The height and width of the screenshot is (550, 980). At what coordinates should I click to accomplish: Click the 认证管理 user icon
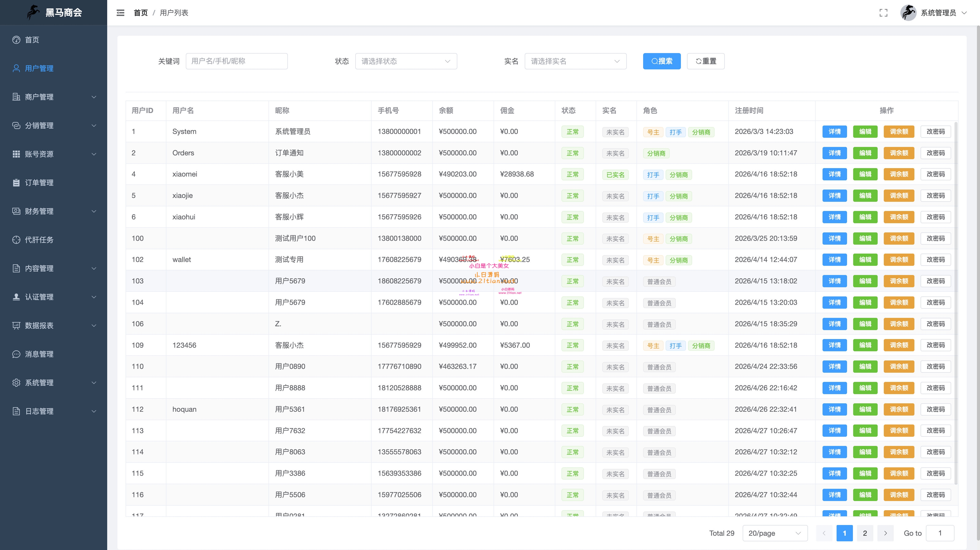pos(16,297)
